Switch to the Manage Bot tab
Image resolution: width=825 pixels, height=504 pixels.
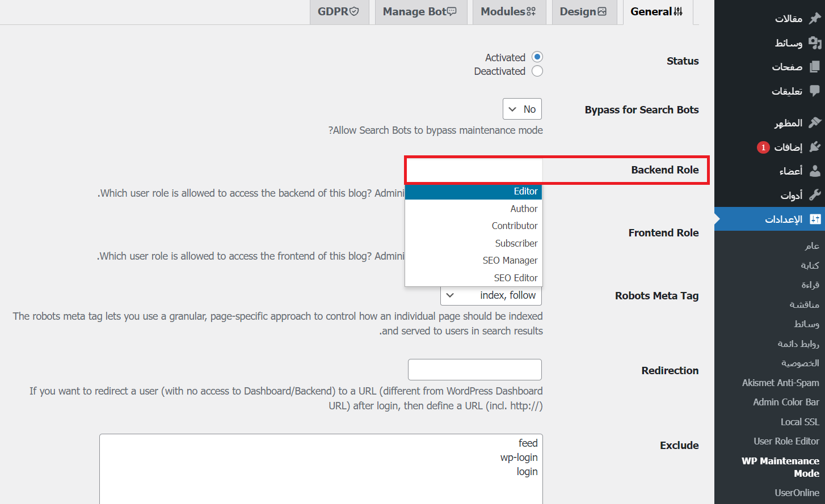tap(419, 12)
